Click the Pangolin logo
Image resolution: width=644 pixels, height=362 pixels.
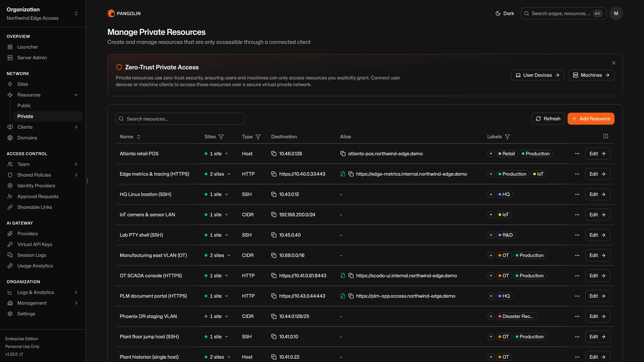(x=124, y=13)
